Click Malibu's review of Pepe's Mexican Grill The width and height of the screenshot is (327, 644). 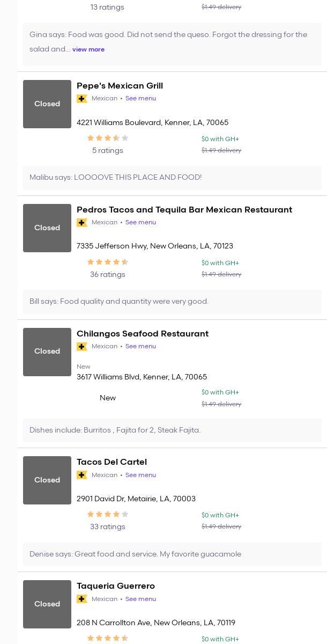click(116, 178)
